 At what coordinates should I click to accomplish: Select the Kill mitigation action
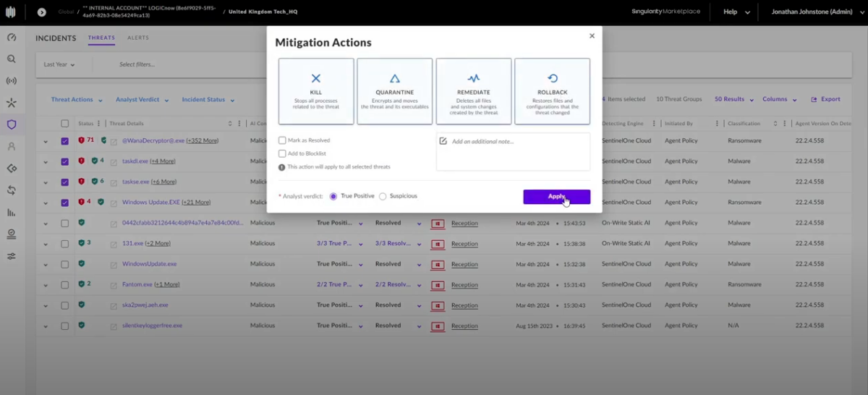316,91
